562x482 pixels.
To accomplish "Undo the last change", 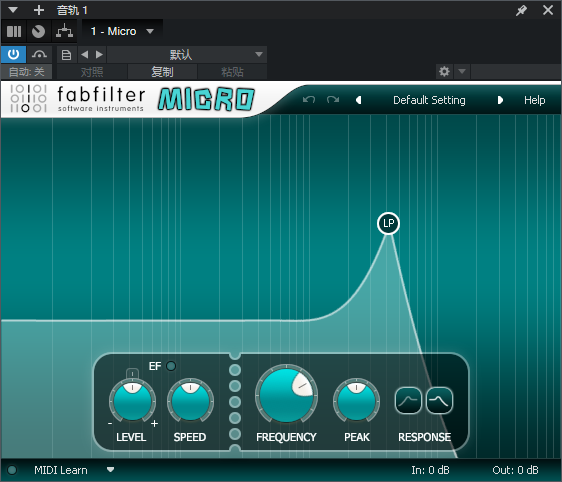I will tap(309, 100).
